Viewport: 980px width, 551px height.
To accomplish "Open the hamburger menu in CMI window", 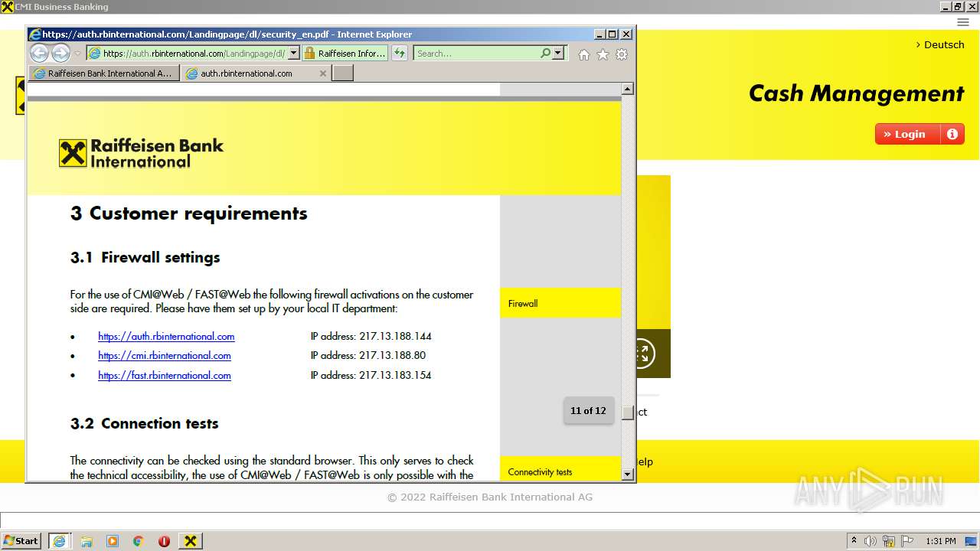I will 963,22.
